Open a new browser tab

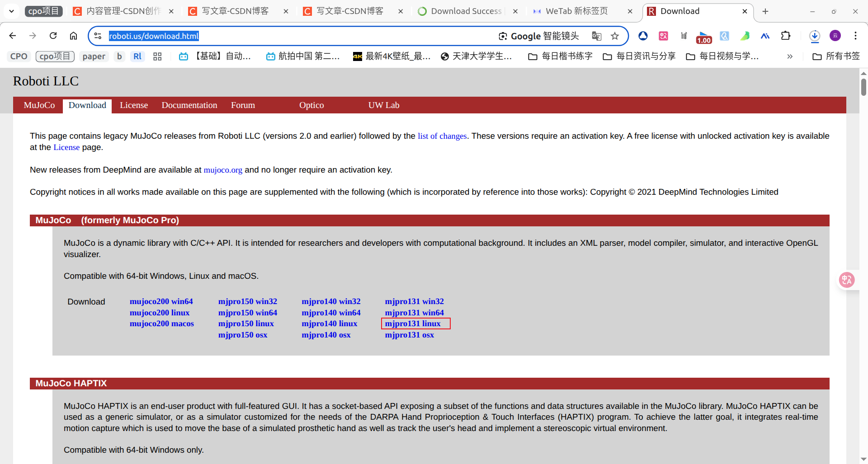pos(765,11)
